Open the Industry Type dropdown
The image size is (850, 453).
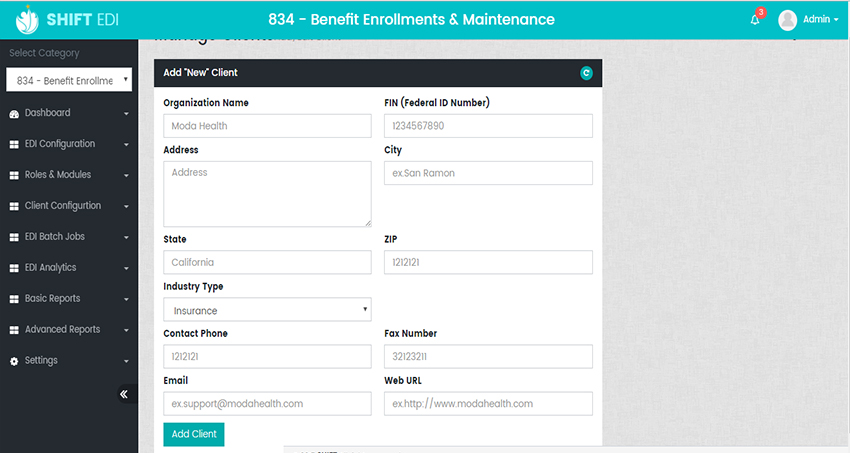[267, 310]
